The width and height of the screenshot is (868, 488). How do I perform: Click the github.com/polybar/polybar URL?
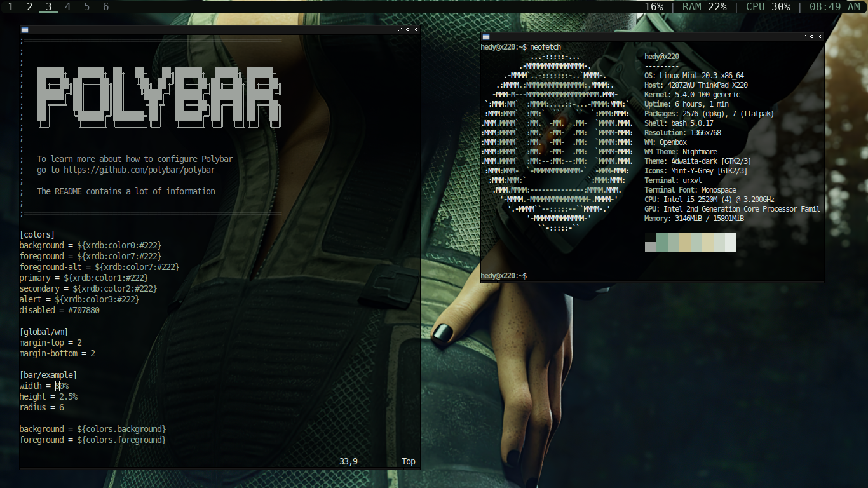pos(139,170)
